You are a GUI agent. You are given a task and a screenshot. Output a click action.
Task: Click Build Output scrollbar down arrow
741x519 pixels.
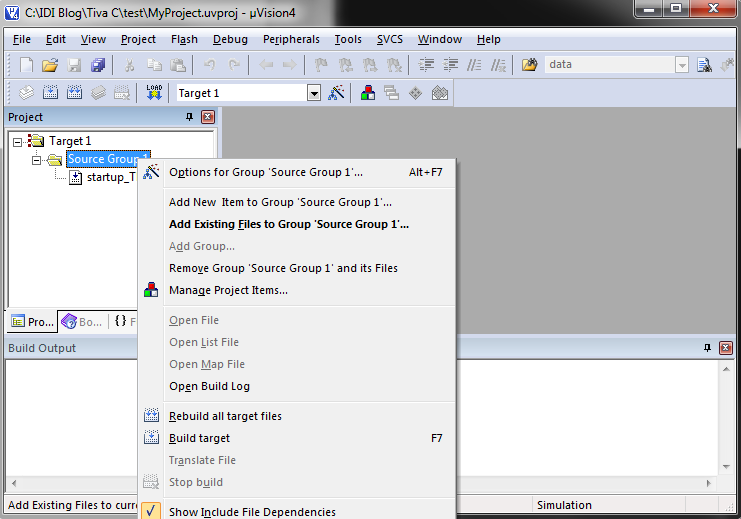tap(726, 467)
